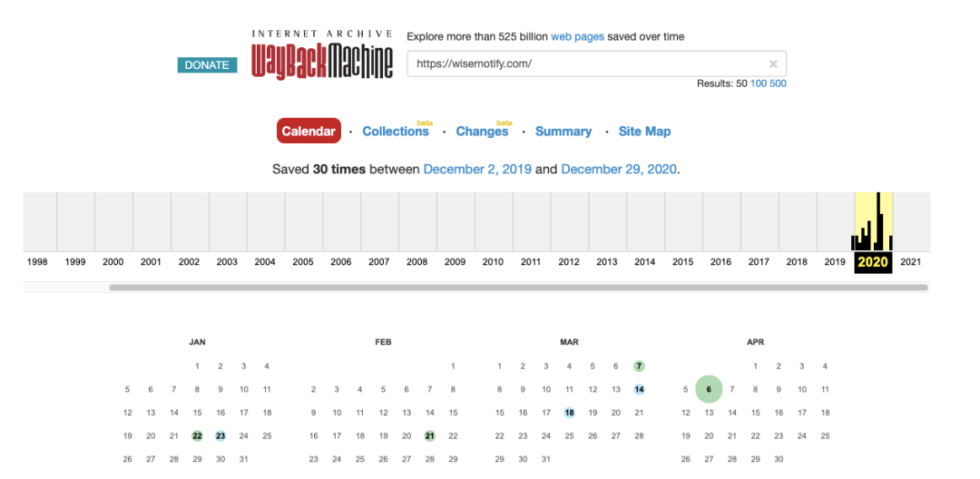Select year 2015 on the timeline
Viewport: 980px width, 479px height.
point(682,262)
